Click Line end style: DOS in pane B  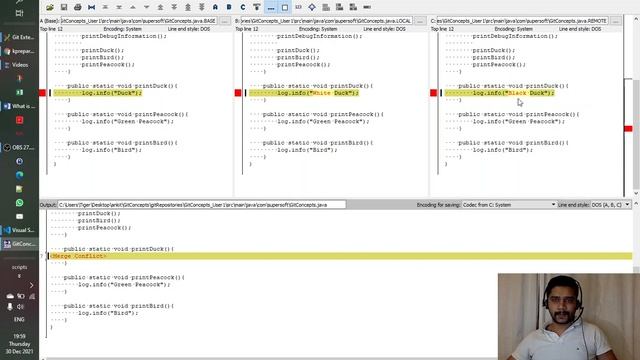click(x=384, y=29)
